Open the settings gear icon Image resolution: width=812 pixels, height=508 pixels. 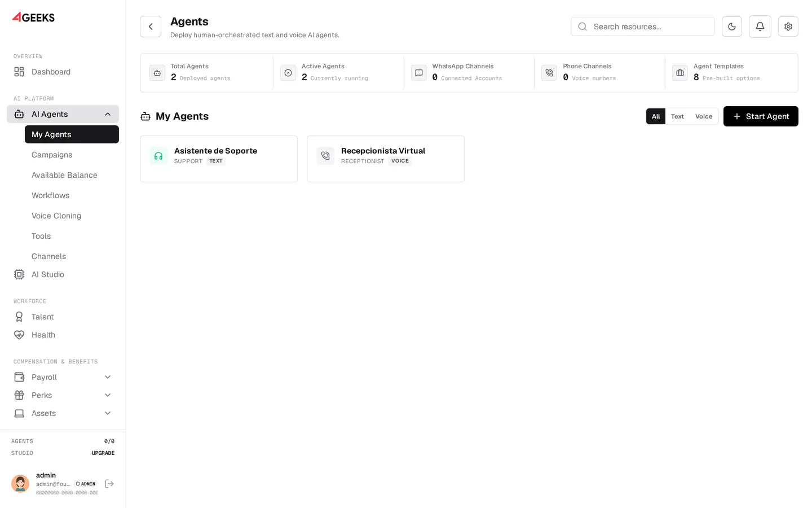(x=788, y=27)
